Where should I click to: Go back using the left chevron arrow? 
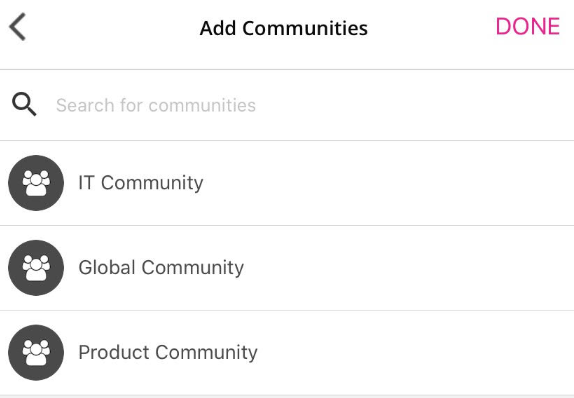[x=18, y=27]
